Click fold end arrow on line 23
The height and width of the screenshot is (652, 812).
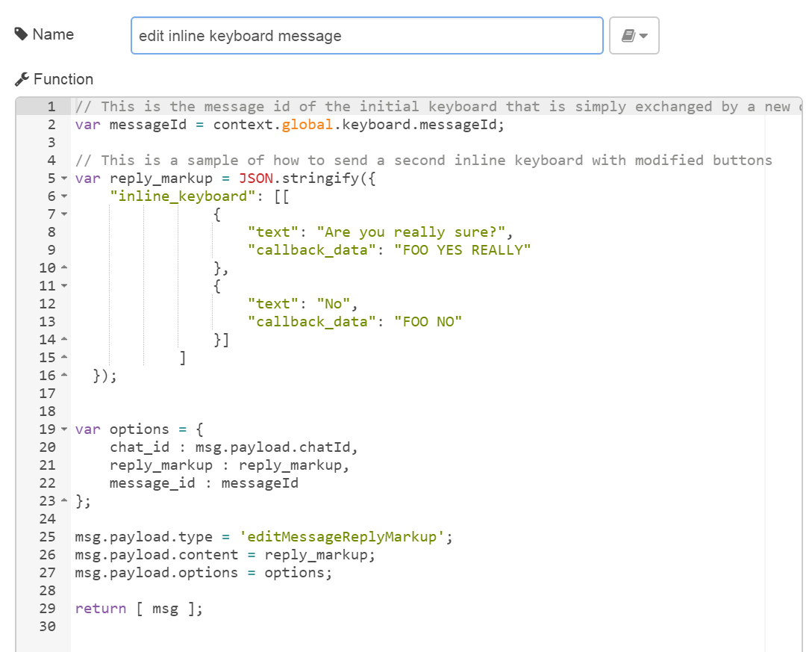63,502
